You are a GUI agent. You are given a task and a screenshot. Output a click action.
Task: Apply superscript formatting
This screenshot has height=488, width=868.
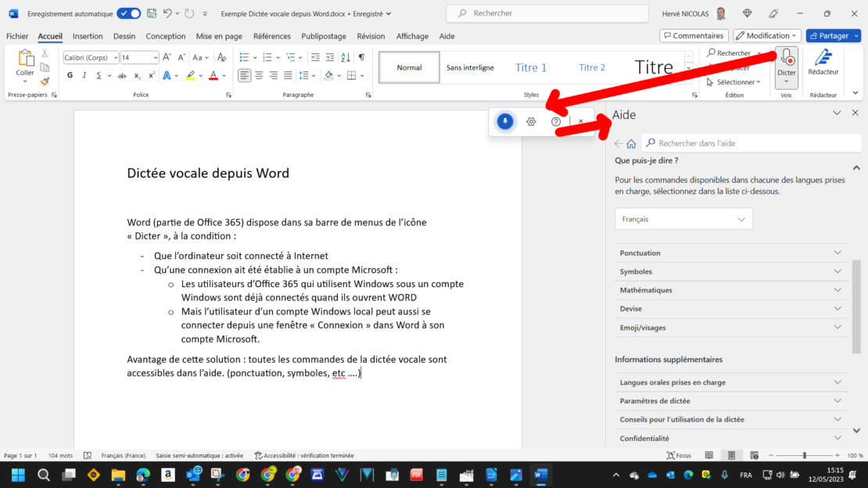(x=151, y=75)
